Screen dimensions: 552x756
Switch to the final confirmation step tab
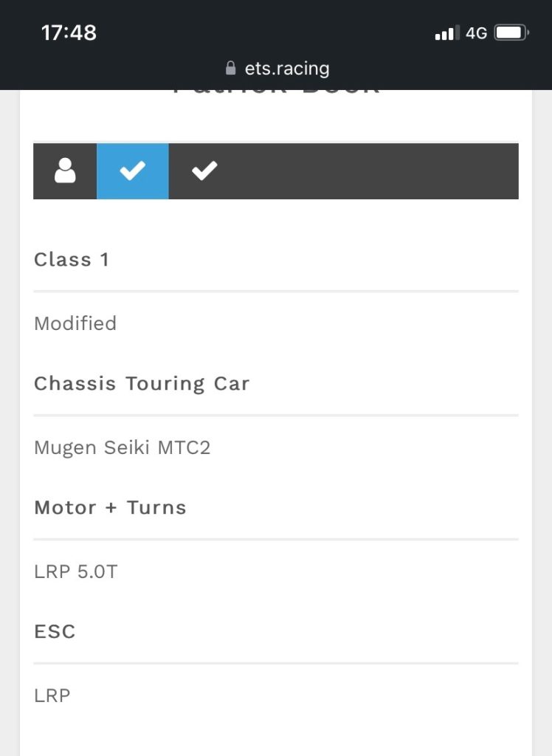pyautogui.click(x=204, y=171)
